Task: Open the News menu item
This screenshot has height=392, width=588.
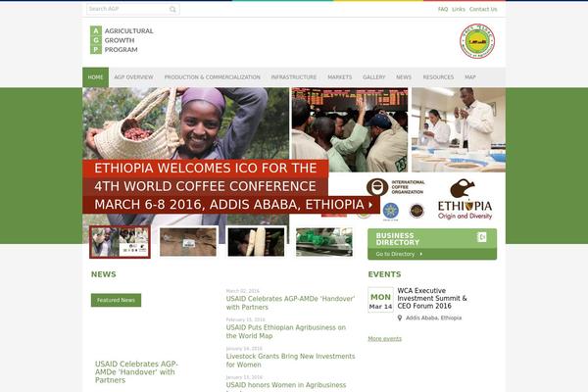Action: click(x=404, y=77)
